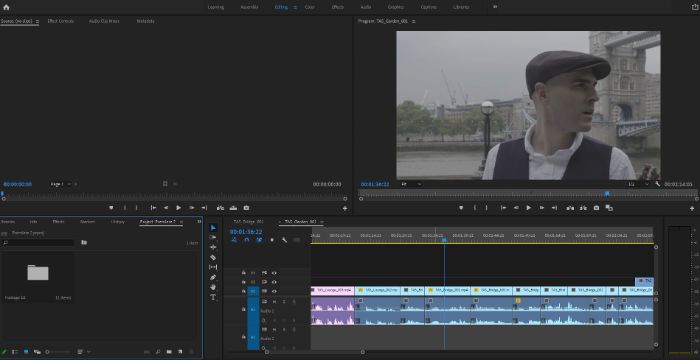This screenshot has height=360, width=700.
Task: Select the Hand tool
Action: pos(213,287)
